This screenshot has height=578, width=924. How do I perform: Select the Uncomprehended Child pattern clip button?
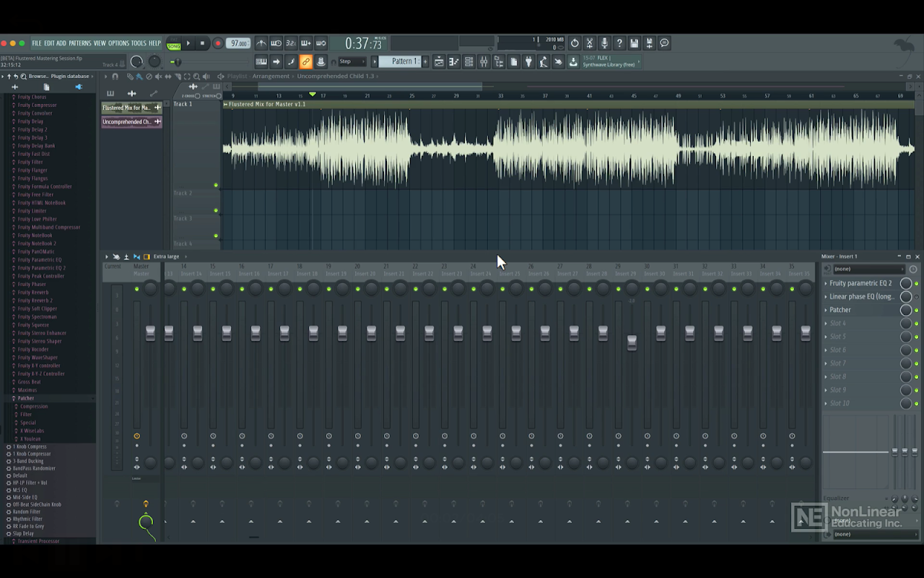pyautogui.click(x=127, y=122)
